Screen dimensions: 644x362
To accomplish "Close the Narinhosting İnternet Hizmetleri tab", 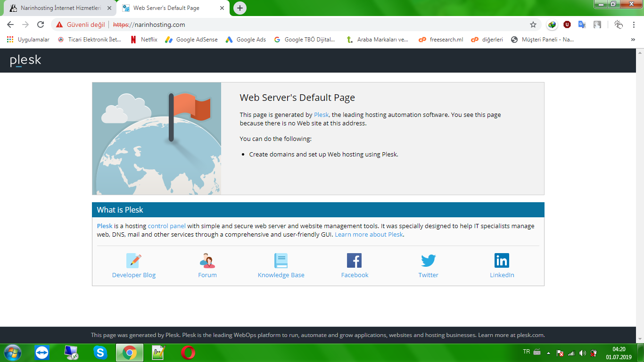I will point(109,8).
